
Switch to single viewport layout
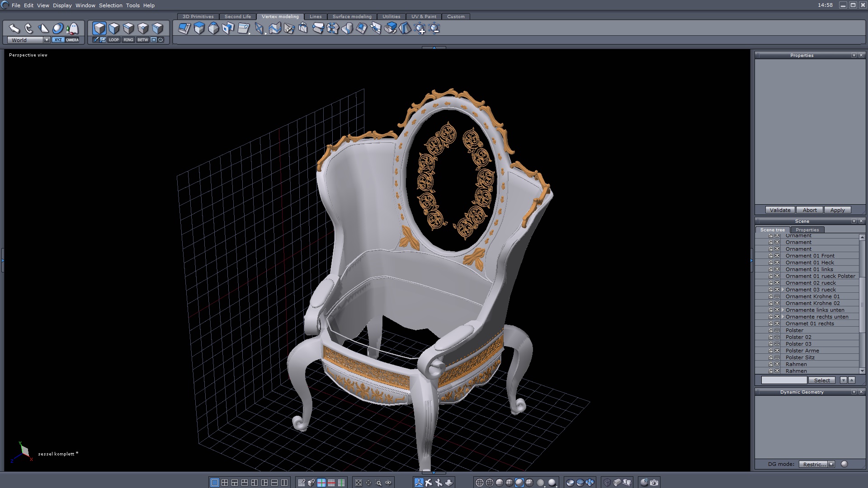pyautogui.click(x=215, y=483)
